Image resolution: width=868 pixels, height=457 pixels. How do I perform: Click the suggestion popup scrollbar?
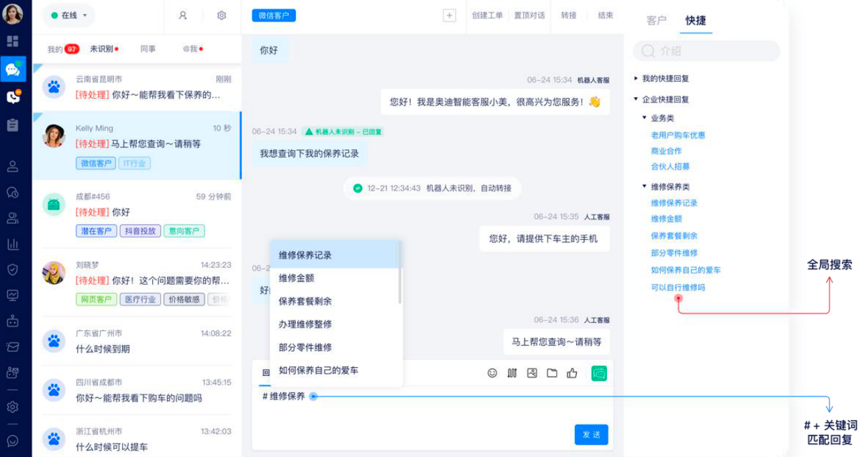pyautogui.click(x=400, y=272)
